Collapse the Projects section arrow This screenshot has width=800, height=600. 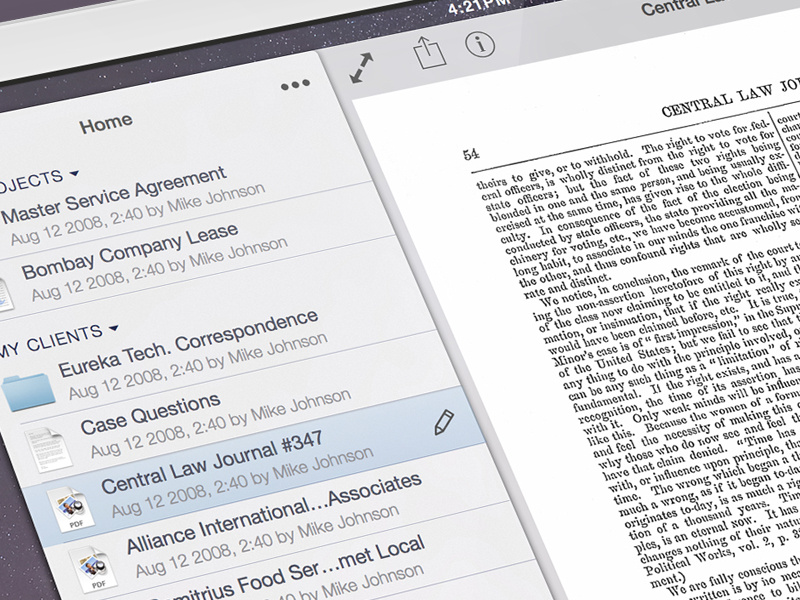(x=74, y=173)
